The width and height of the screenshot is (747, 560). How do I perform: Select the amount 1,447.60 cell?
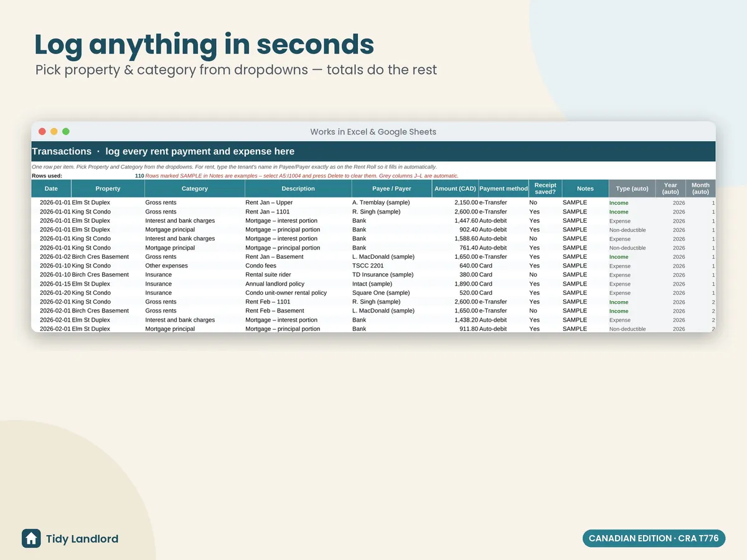point(455,220)
